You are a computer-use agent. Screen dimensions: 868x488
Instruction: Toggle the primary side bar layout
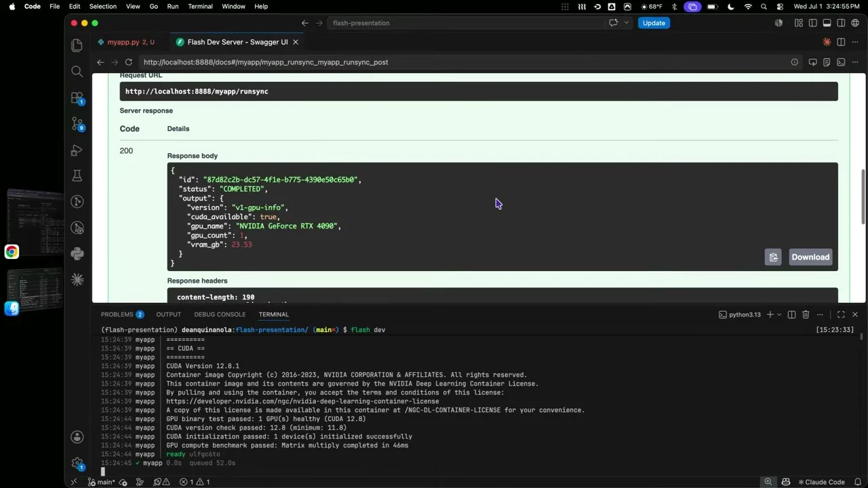812,23
